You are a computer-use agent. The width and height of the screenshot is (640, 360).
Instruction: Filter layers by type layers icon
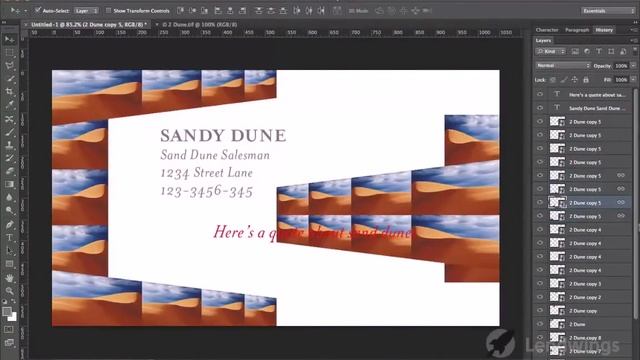click(599, 51)
